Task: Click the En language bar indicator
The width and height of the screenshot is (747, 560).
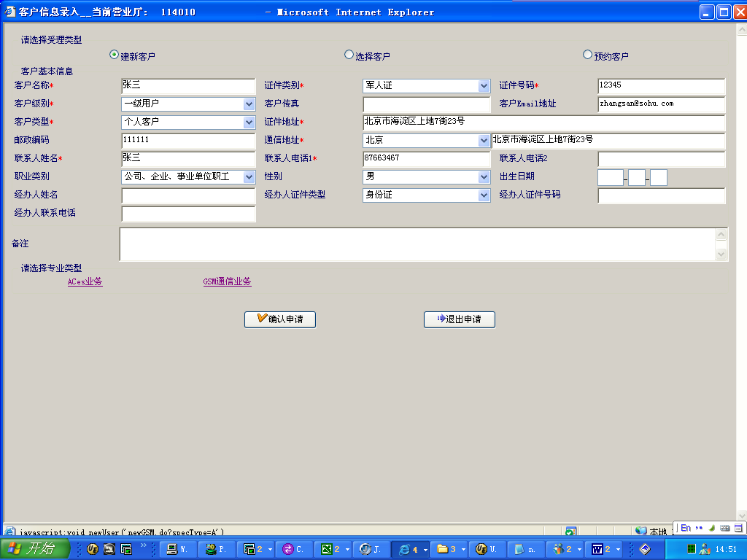Action: pyautogui.click(x=686, y=528)
